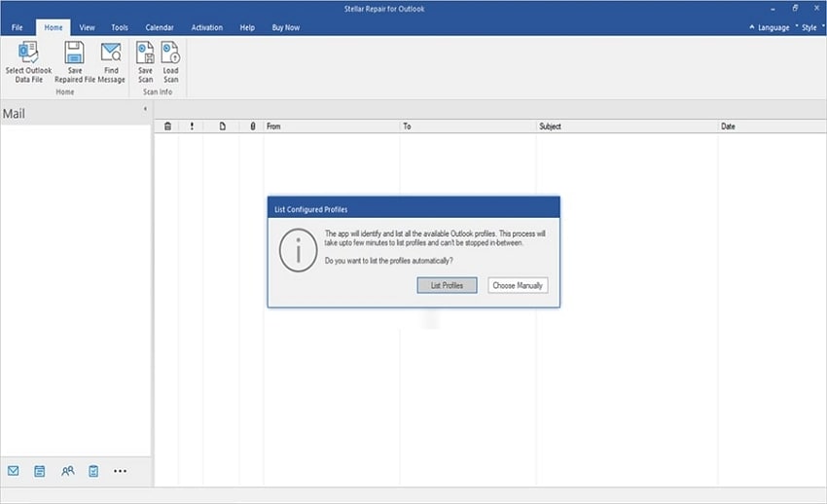The width and height of the screenshot is (827, 504).
Task: Click the Mail pane heading
Action: pos(14,114)
